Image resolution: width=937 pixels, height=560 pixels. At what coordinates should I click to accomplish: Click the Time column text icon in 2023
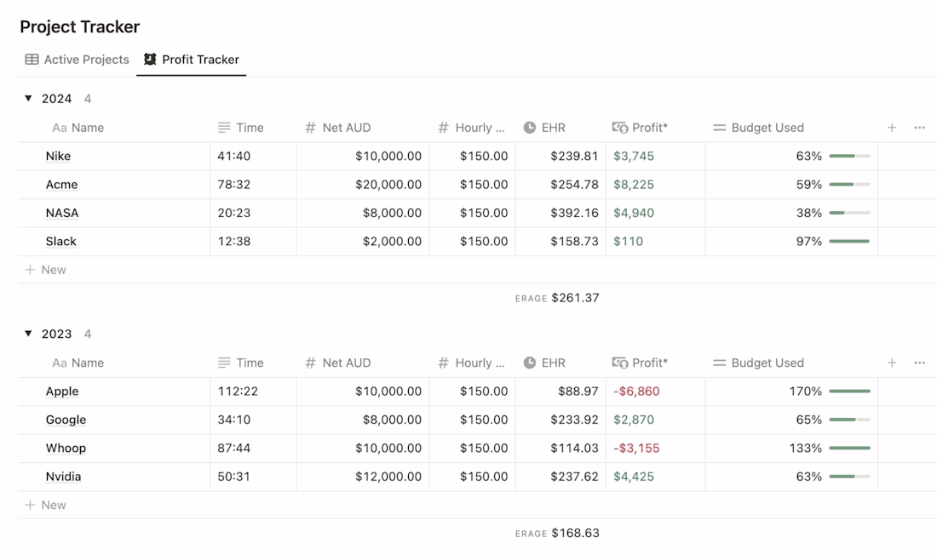point(224,363)
